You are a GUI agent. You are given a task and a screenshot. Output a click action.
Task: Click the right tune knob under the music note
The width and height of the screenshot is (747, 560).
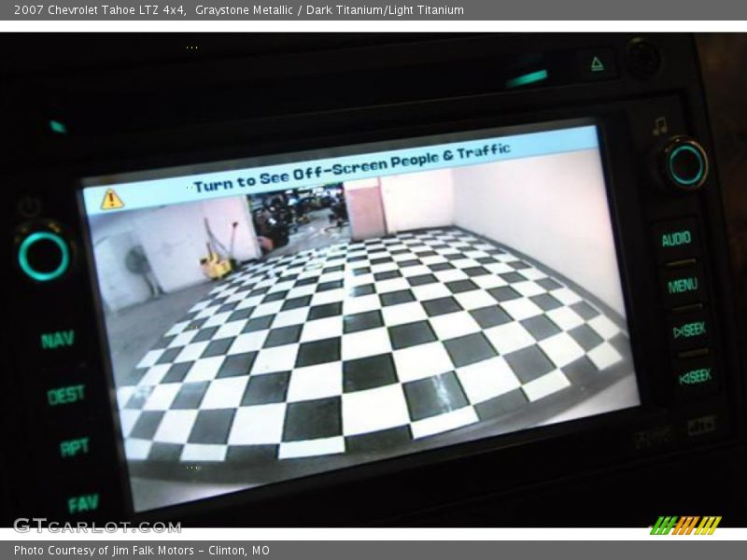coord(686,164)
